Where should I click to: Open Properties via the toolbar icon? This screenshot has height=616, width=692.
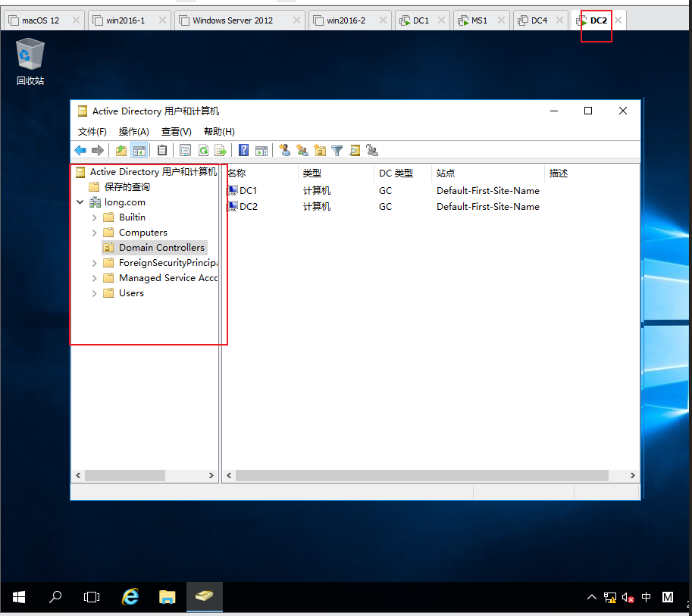[186, 151]
